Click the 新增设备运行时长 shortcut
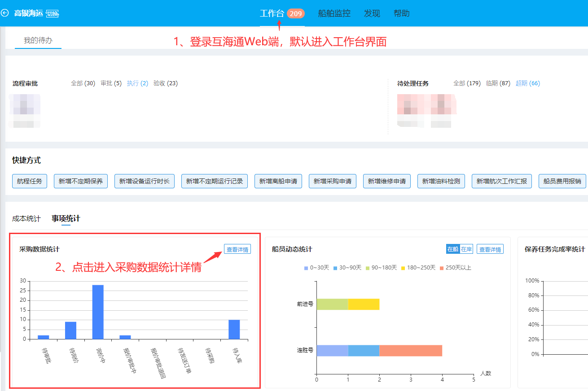This screenshot has width=588, height=391. [145, 181]
